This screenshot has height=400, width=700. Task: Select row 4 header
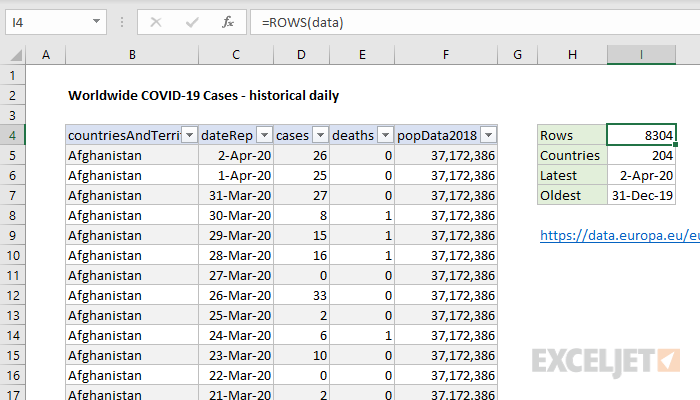point(12,135)
